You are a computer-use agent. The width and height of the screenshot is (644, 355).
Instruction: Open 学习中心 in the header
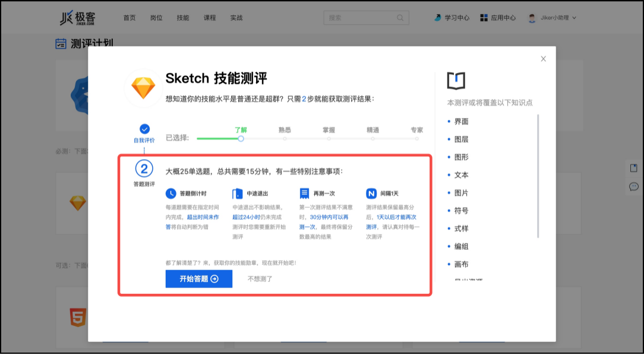pos(452,18)
